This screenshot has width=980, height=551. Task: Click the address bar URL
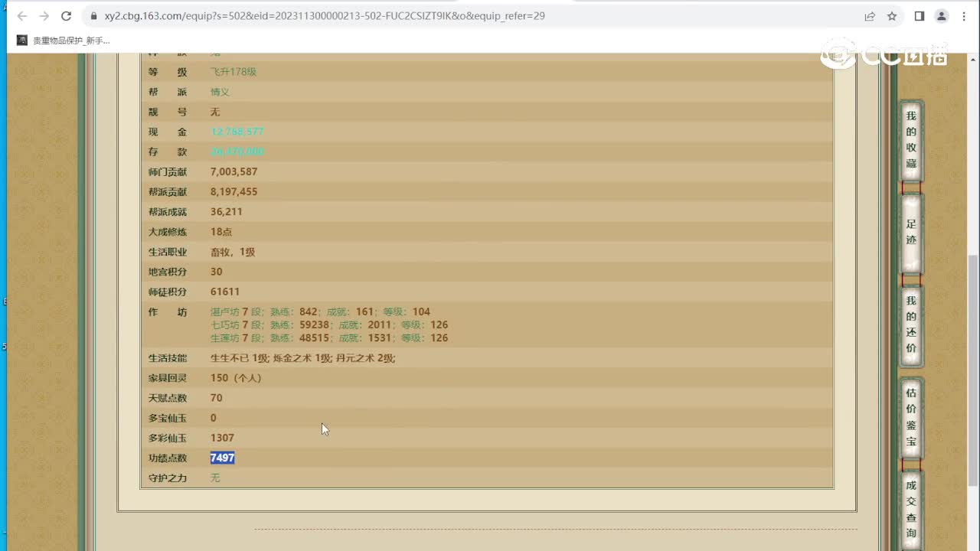pos(325,16)
